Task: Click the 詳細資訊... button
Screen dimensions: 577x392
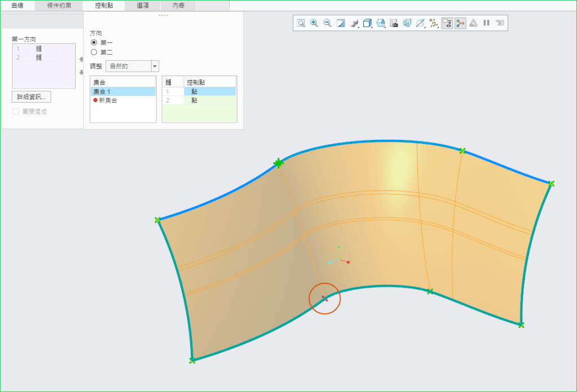Action: [32, 96]
